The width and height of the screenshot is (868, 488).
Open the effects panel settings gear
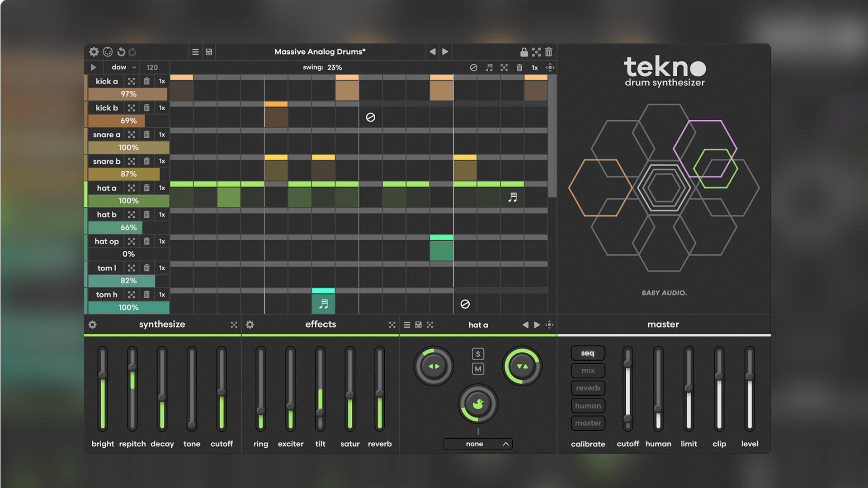250,324
